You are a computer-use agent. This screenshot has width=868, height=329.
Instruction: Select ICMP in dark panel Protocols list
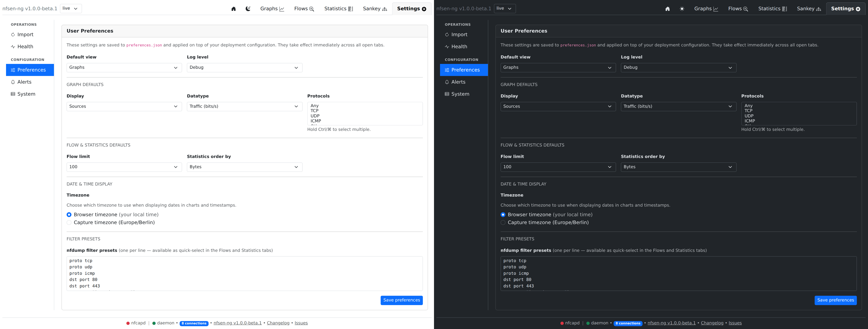pyautogui.click(x=799, y=121)
